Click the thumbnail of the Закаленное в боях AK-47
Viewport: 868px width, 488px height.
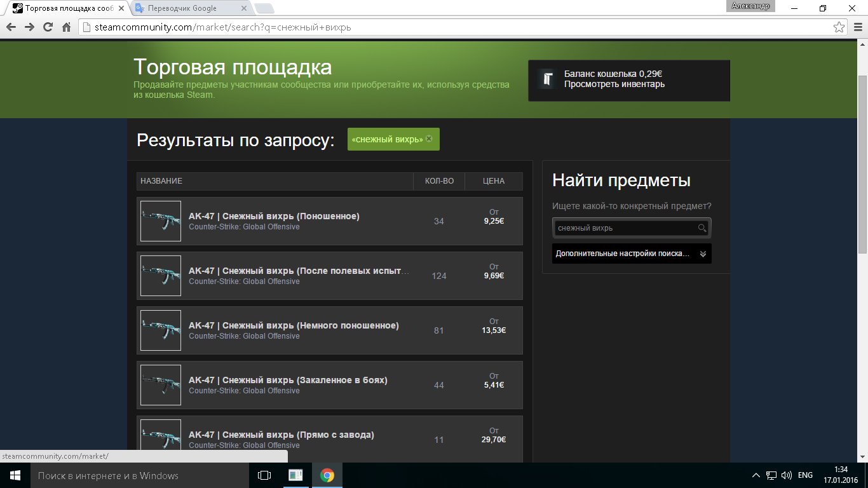pos(161,385)
